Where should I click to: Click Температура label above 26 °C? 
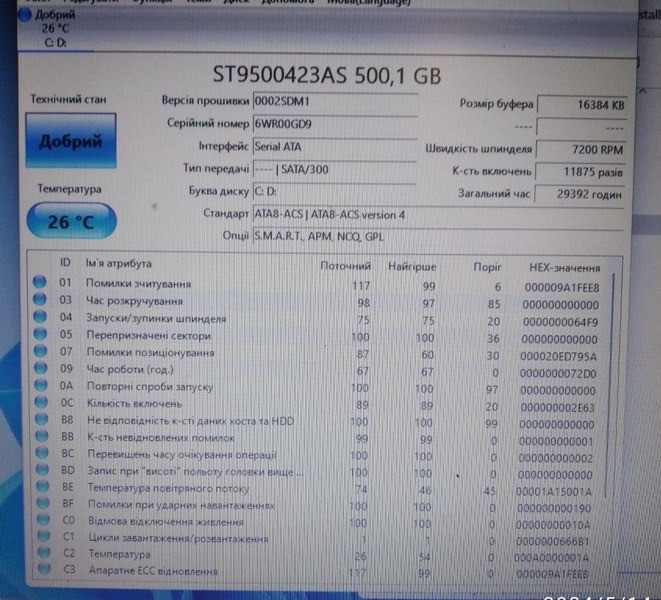point(70,188)
